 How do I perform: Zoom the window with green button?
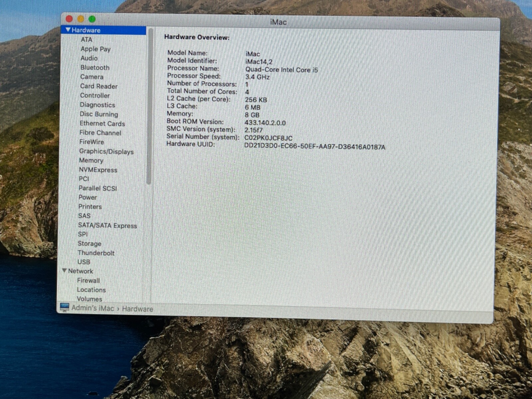tap(92, 19)
